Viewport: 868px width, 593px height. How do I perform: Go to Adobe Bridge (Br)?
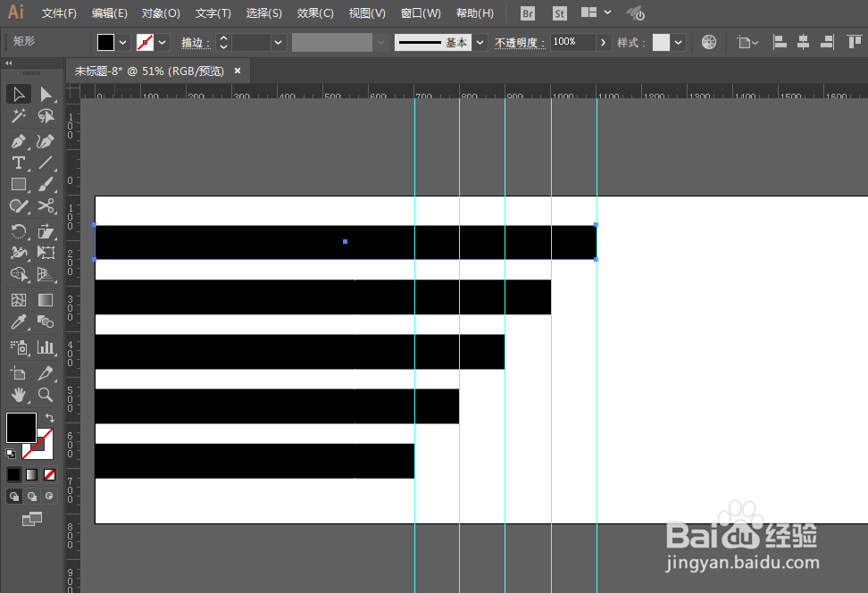[528, 13]
